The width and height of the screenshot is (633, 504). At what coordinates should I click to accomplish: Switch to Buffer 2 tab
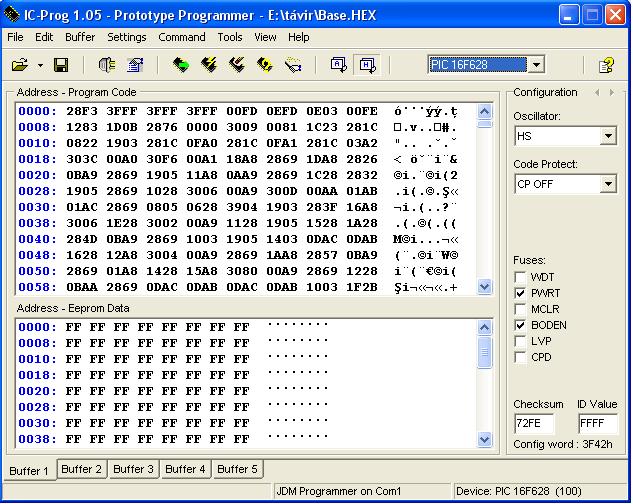(82, 469)
